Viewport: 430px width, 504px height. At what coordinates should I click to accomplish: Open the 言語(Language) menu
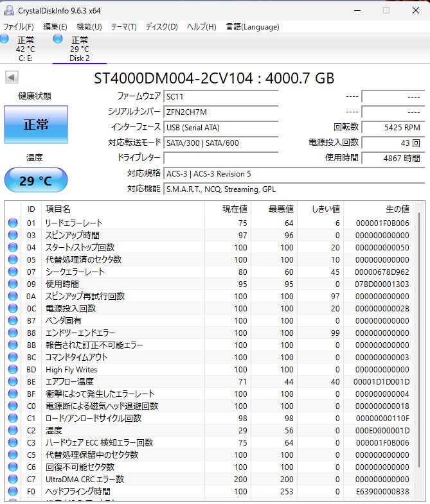click(x=253, y=27)
